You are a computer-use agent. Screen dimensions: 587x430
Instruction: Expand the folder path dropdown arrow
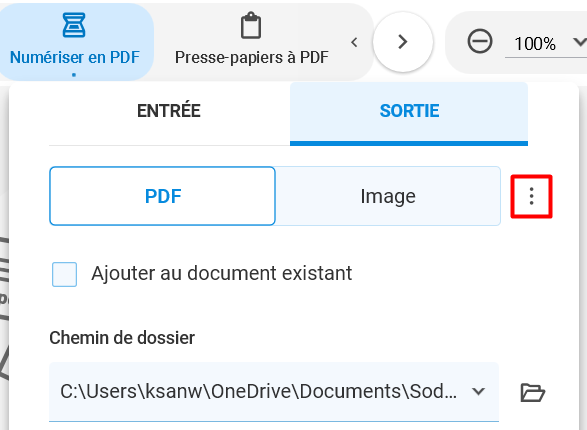pos(478,391)
